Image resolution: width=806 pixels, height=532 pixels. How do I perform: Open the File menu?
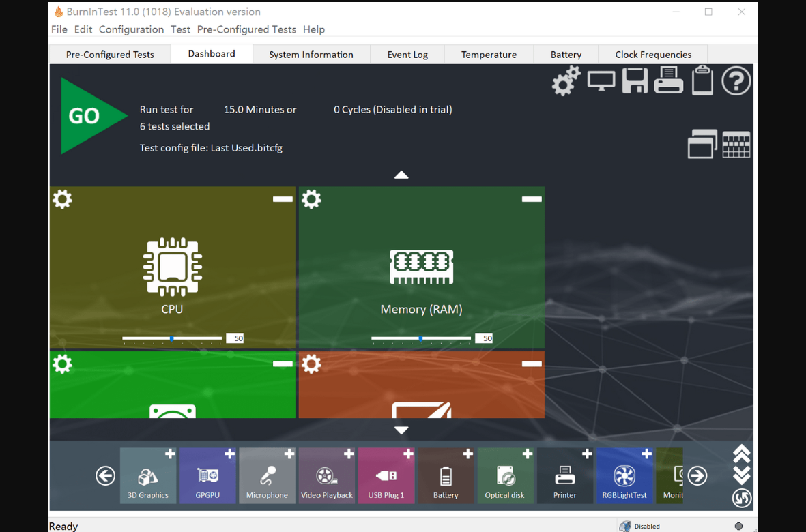(x=59, y=29)
